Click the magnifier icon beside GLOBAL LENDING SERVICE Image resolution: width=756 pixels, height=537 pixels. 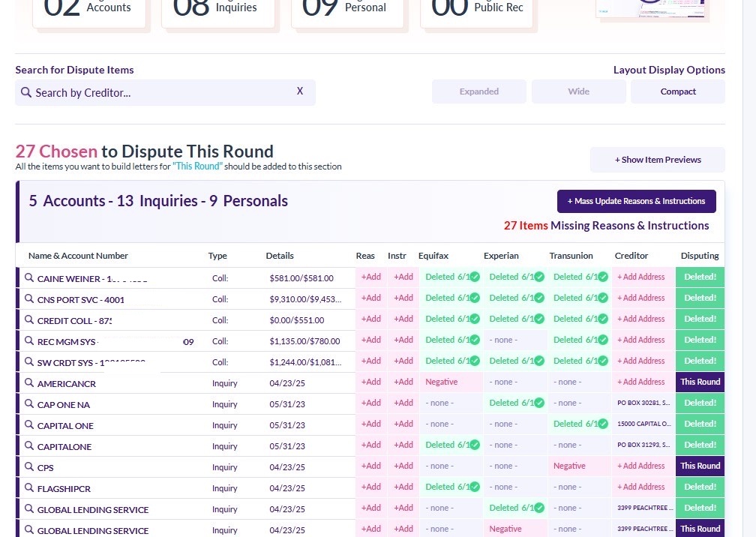click(30, 509)
